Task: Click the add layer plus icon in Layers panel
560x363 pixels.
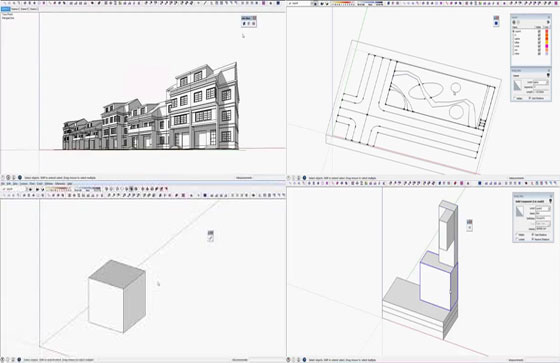Action: coord(514,22)
